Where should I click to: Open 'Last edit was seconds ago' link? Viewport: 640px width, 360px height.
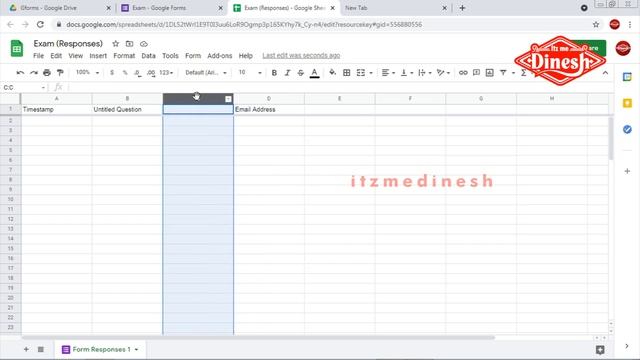coord(301,56)
